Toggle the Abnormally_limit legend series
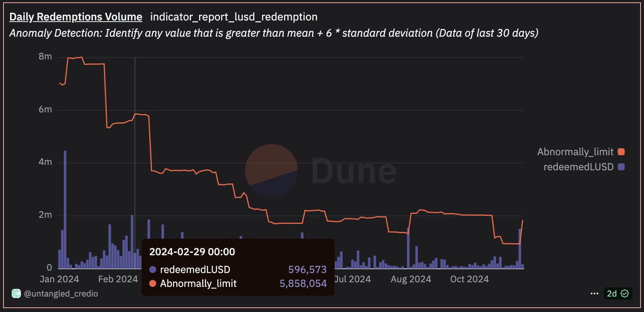This screenshot has width=644, height=312. click(x=581, y=152)
